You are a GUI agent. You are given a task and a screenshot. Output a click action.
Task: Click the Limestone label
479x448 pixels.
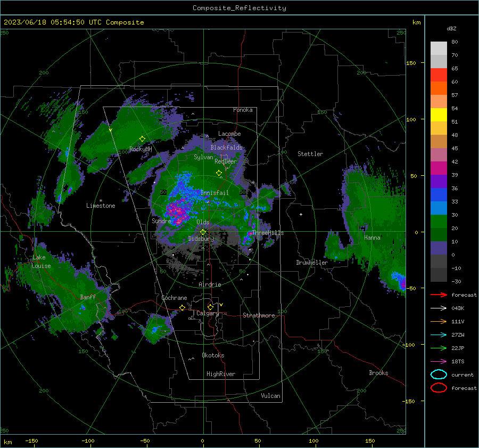[101, 206]
